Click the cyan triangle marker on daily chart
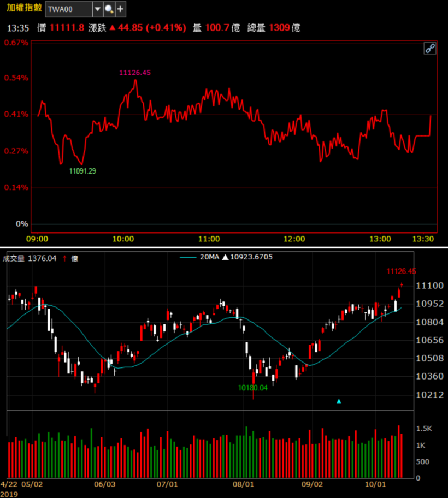The width and height of the screenshot is (448, 498). pyautogui.click(x=339, y=401)
